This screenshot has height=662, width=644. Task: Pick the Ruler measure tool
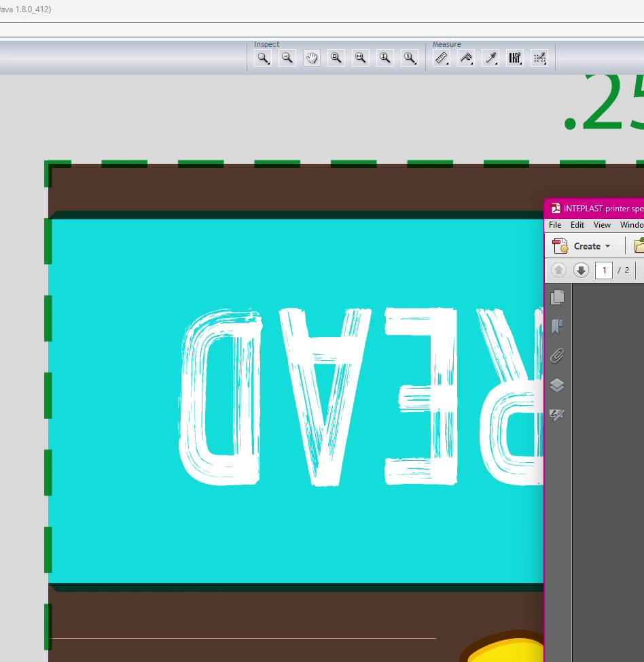tap(442, 58)
